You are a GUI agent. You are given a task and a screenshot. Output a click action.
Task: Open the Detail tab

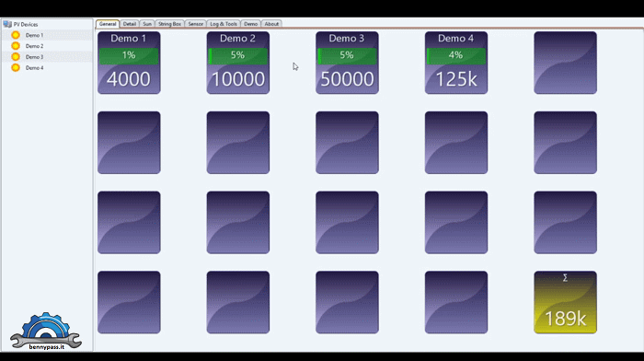[x=130, y=24]
